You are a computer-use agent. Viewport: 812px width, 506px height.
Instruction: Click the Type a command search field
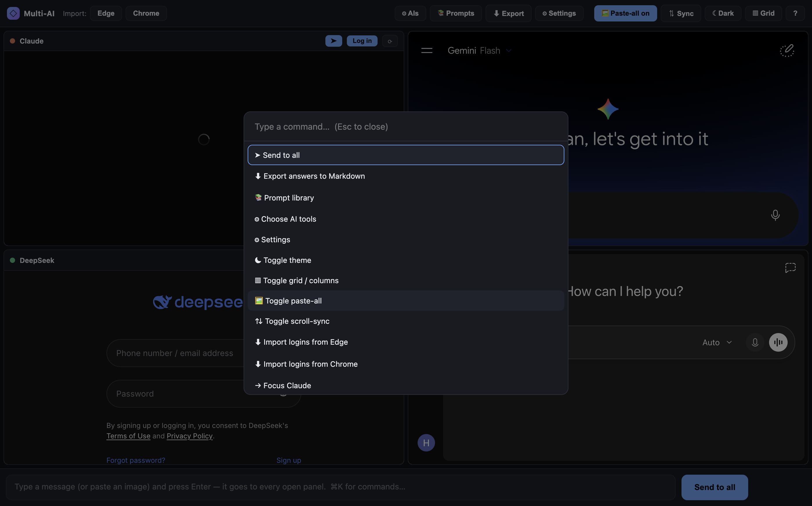(x=406, y=126)
